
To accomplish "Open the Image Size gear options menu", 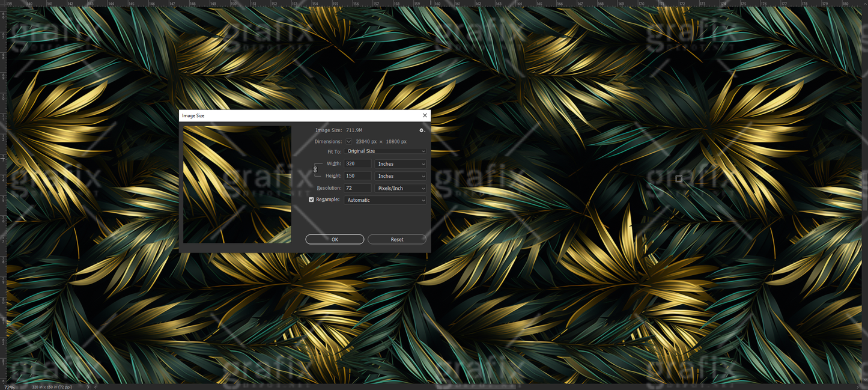I will click(421, 130).
